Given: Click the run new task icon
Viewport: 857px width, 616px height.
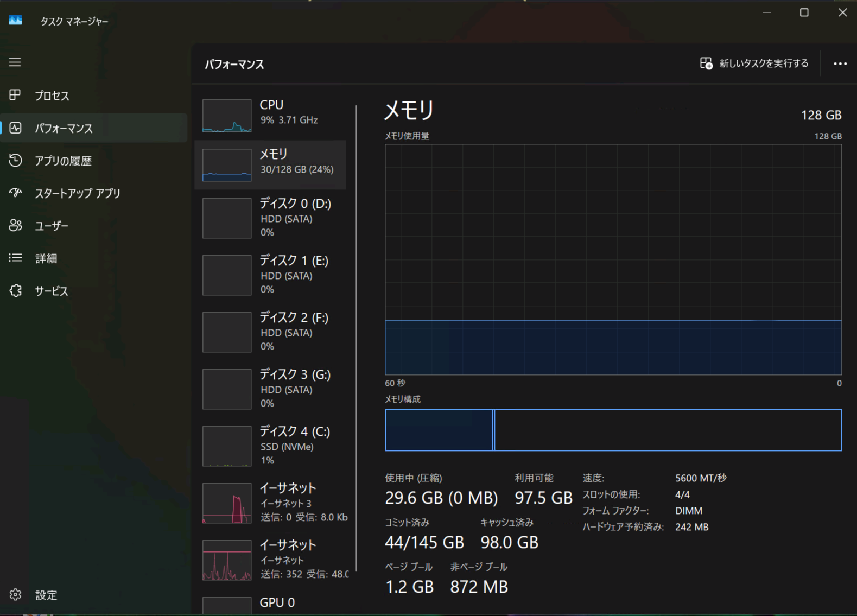Looking at the screenshot, I should [706, 63].
